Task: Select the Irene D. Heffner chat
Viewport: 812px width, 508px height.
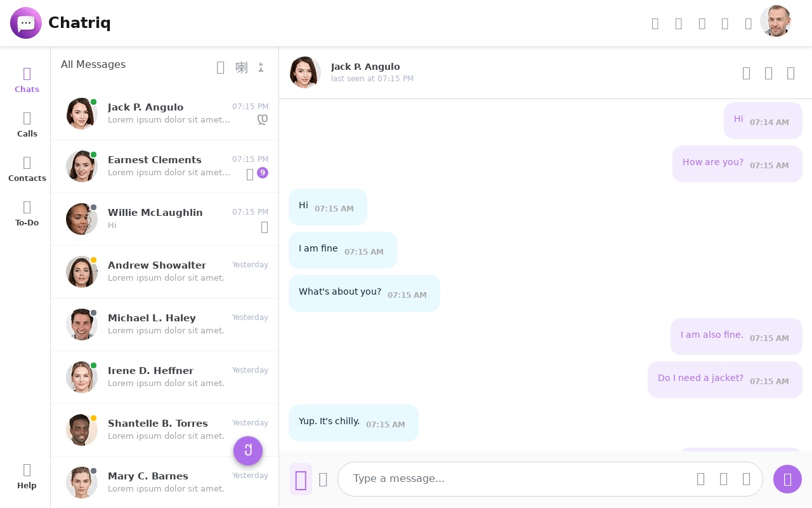Action: tap(165, 377)
